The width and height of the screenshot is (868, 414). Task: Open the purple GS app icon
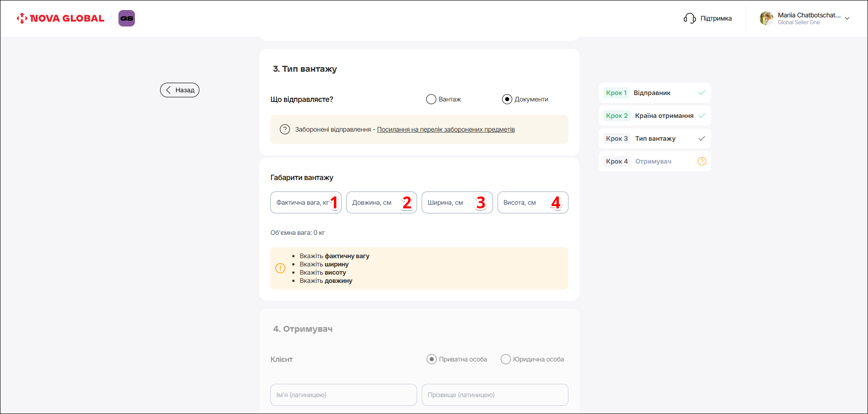click(127, 18)
